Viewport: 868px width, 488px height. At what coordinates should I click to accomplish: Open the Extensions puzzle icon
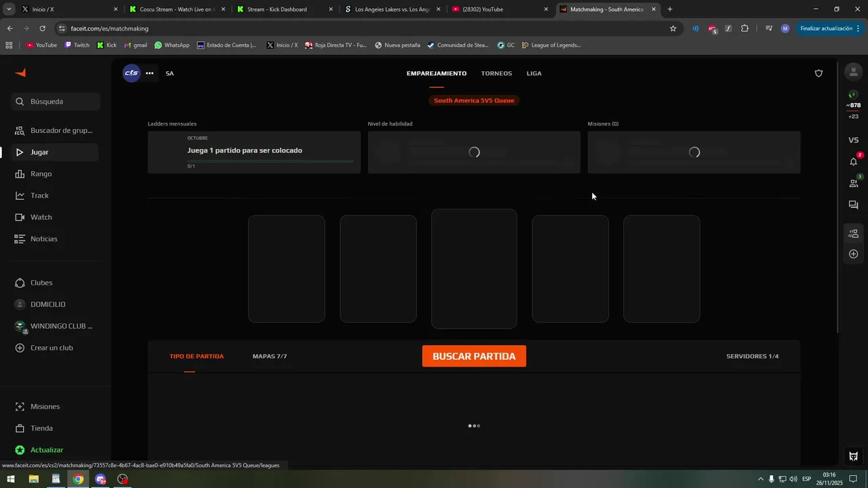click(x=745, y=28)
